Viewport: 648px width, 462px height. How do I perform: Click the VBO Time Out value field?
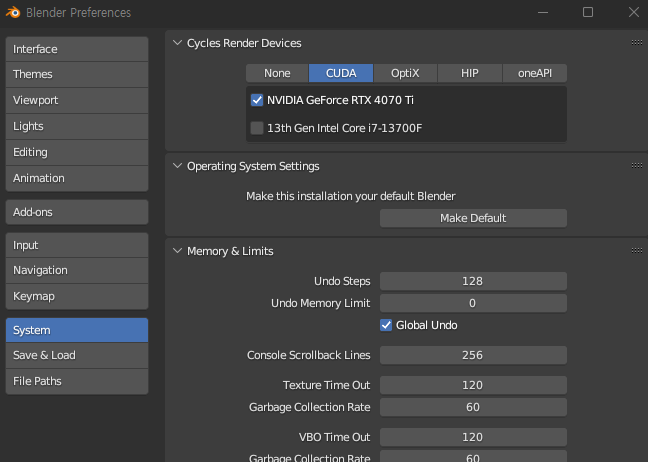coord(473,437)
